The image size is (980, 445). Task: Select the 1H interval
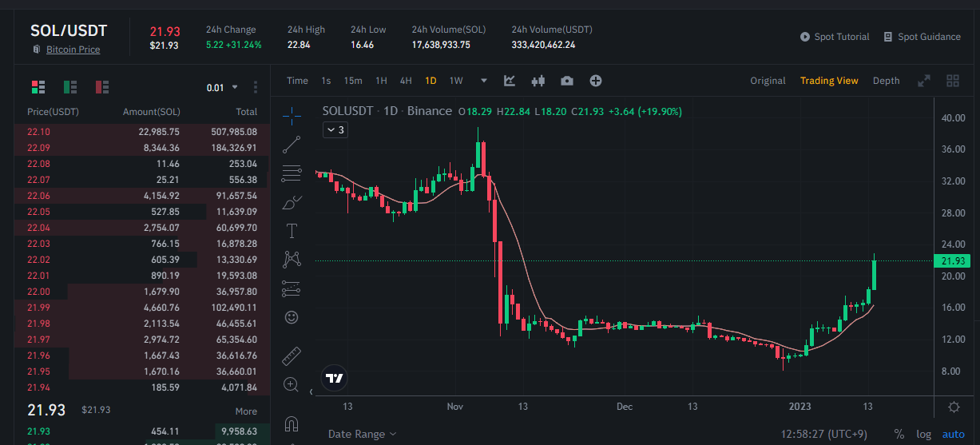pyautogui.click(x=381, y=81)
